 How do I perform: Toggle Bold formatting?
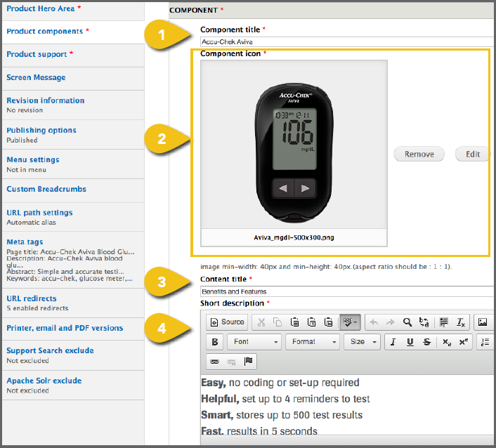pos(215,342)
